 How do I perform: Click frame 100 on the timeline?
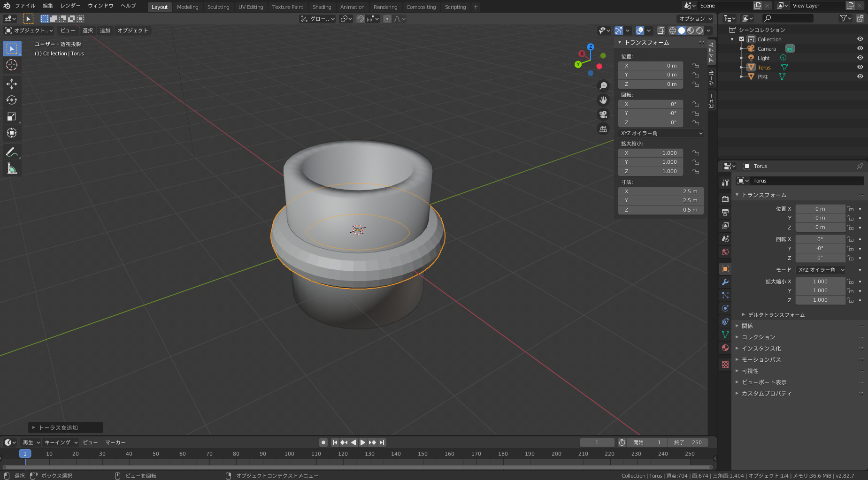[x=289, y=454]
